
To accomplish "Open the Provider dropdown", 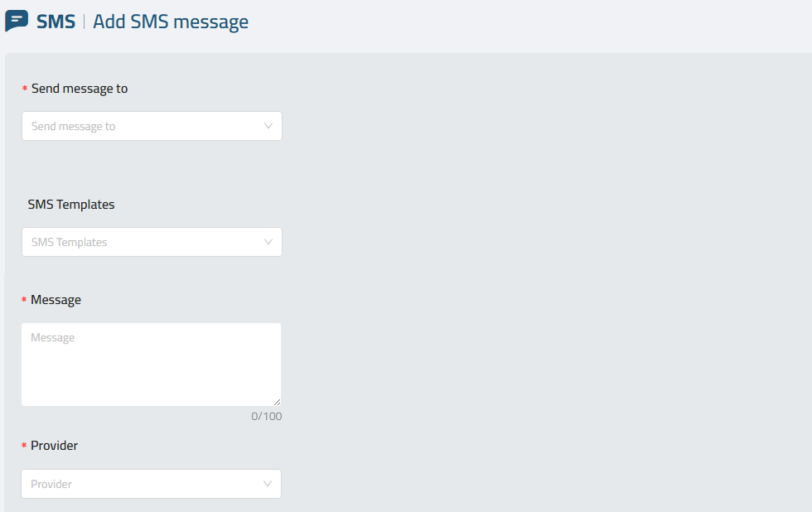I will click(x=151, y=484).
